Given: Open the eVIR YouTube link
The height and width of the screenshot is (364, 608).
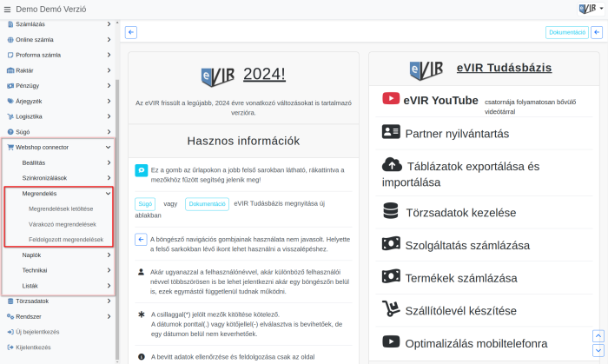Looking at the screenshot, I should click(440, 101).
